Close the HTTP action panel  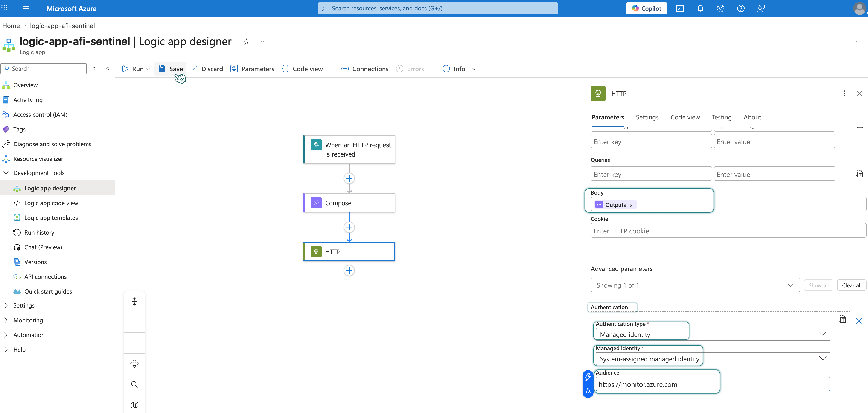pyautogui.click(x=859, y=94)
